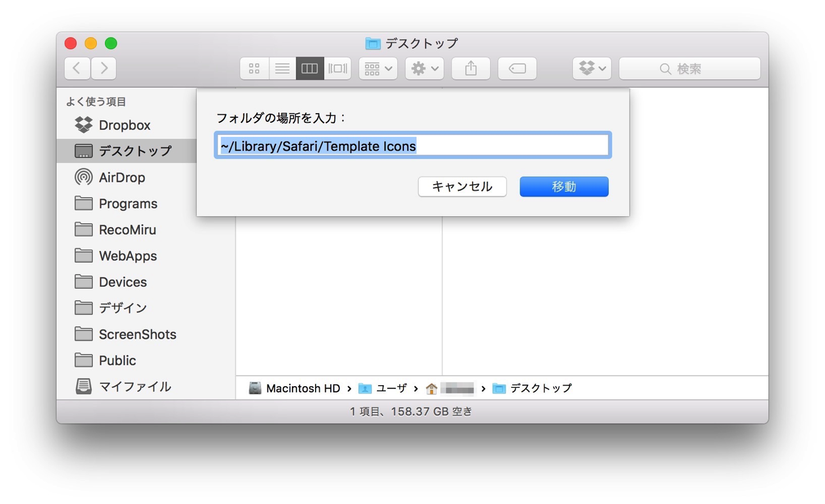Switch to Cover Flow view
Image resolution: width=825 pixels, height=504 pixels.
338,69
